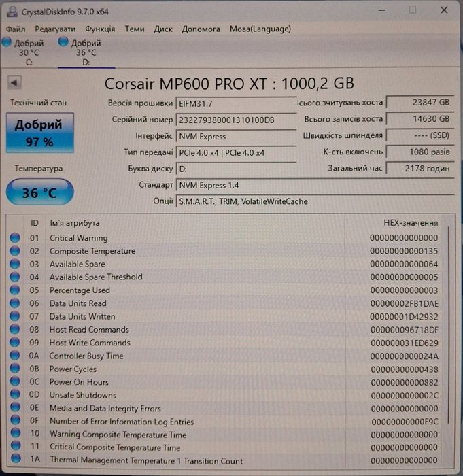The image size is (463, 476).
Task: Click the status icon for Power On Hours
Action: pyautogui.click(x=15, y=381)
